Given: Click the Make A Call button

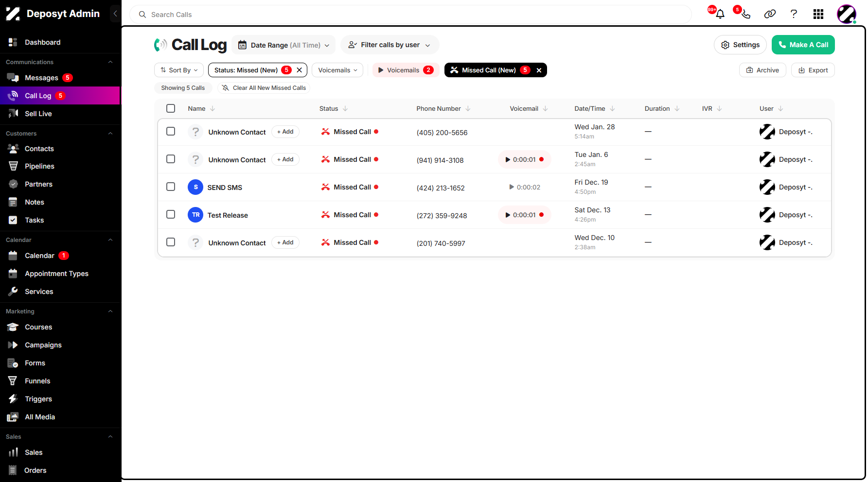Looking at the screenshot, I should click(803, 45).
